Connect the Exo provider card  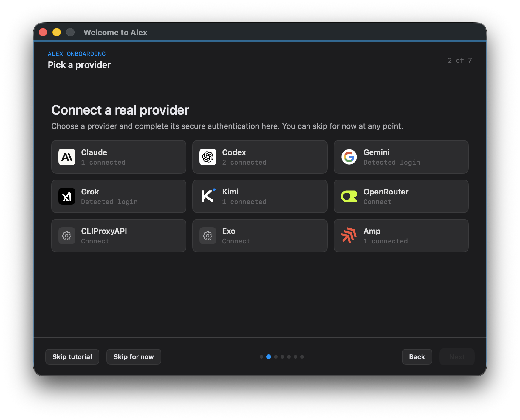(x=260, y=236)
